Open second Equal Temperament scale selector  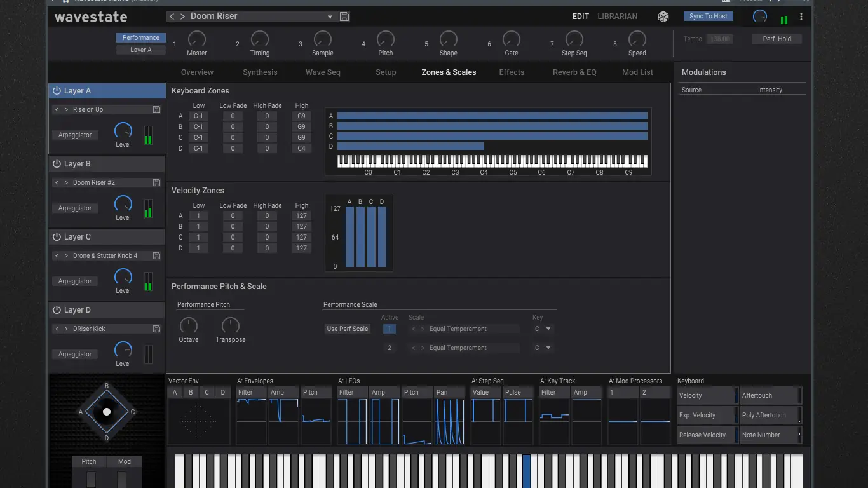[x=474, y=348]
